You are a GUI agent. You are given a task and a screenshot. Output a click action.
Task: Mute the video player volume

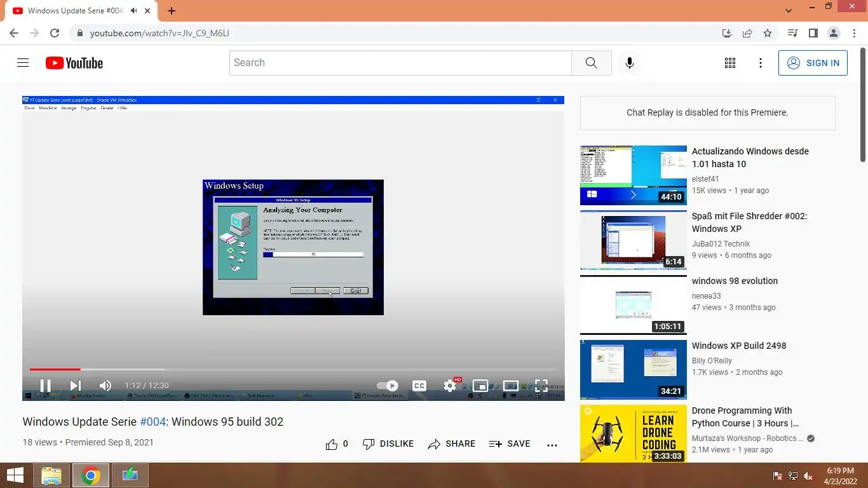click(105, 386)
